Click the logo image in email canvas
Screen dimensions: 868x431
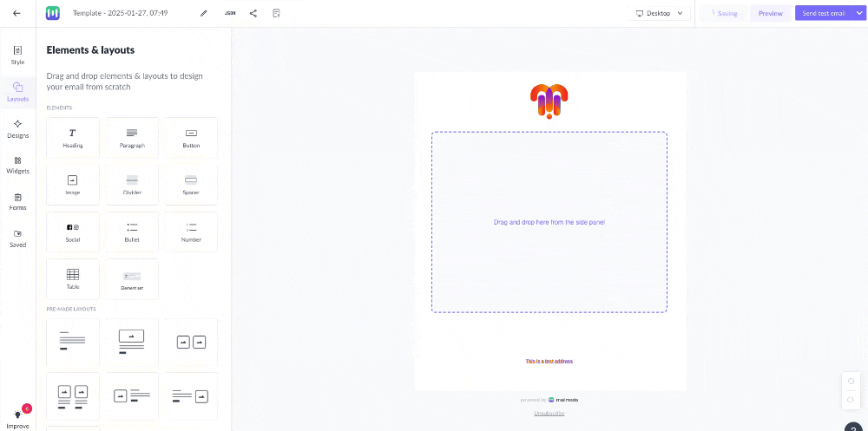coord(549,101)
